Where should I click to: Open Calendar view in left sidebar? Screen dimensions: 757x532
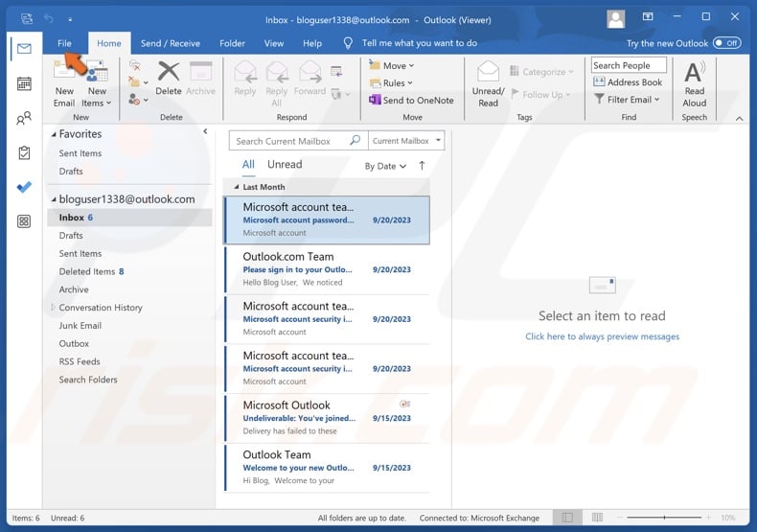pos(24,84)
